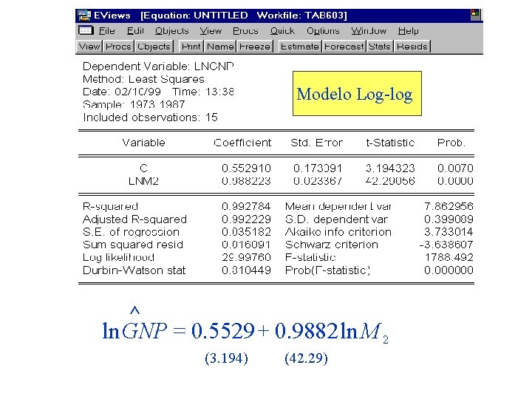
Task: Click probability value 0.0070
Action: (x=455, y=168)
